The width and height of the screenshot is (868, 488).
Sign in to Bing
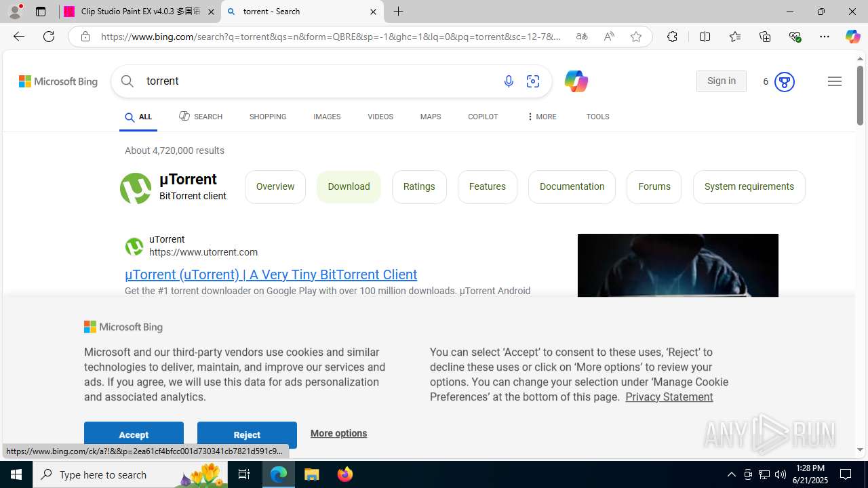721,81
